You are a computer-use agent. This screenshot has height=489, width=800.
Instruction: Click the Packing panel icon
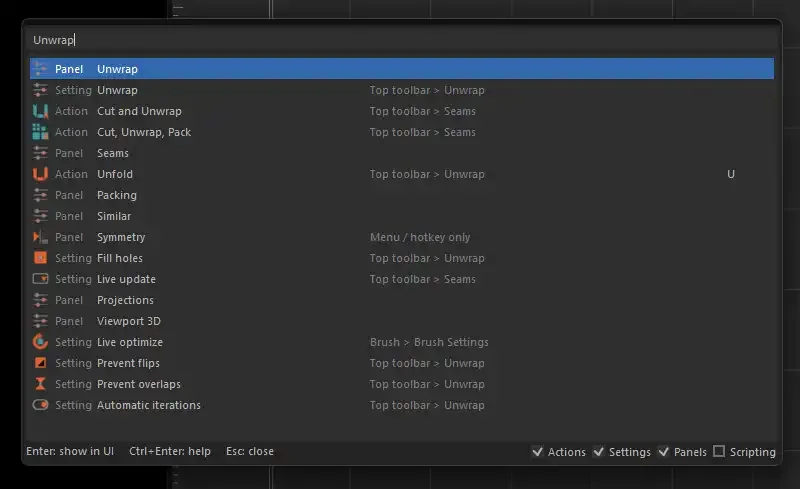click(40, 195)
